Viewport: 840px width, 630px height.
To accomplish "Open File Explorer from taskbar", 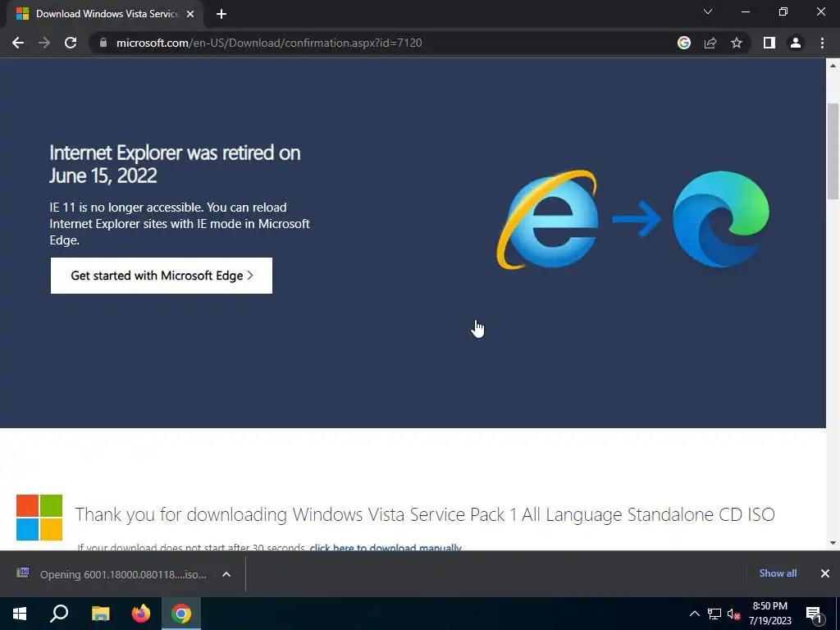I will click(x=100, y=614).
